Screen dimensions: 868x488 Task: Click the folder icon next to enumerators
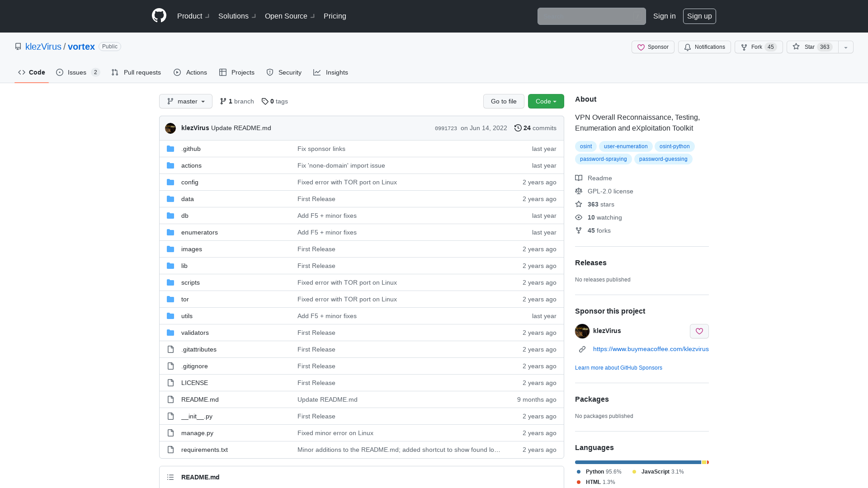point(170,232)
